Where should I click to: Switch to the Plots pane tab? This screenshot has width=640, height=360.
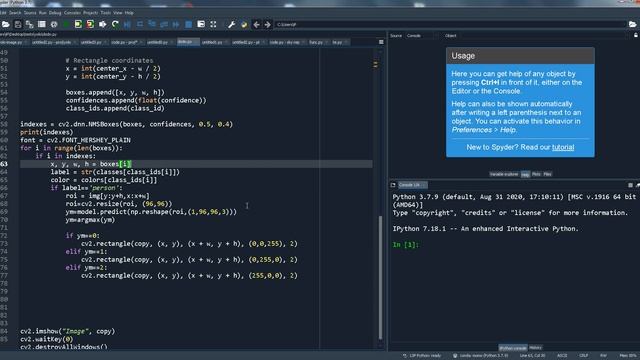[x=536, y=174]
